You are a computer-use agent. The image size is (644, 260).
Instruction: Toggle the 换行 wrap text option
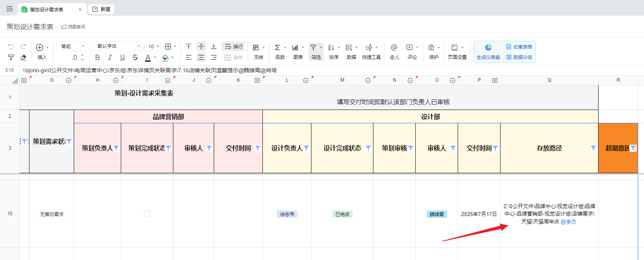[x=233, y=46]
